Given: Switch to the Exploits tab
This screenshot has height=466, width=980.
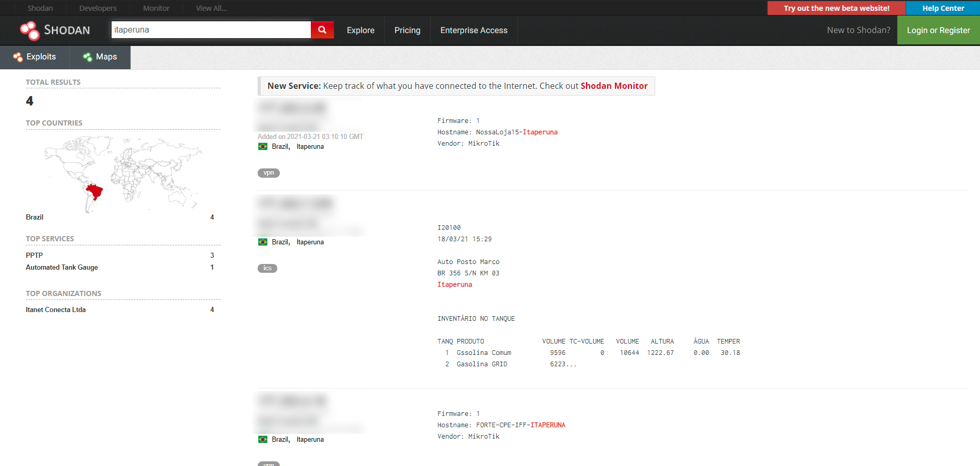Looking at the screenshot, I should (x=35, y=57).
